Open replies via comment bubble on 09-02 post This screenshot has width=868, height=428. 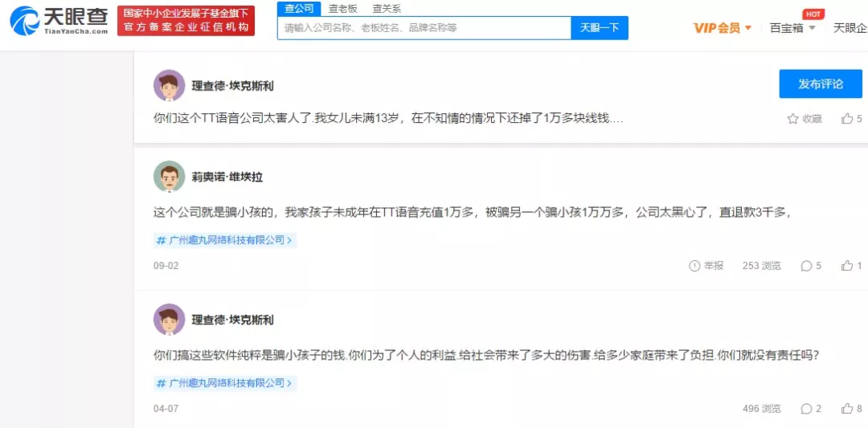(807, 266)
